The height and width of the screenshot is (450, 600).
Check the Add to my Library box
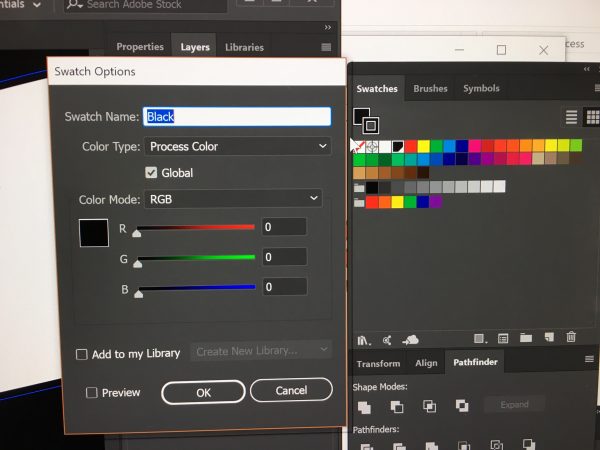coord(82,353)
